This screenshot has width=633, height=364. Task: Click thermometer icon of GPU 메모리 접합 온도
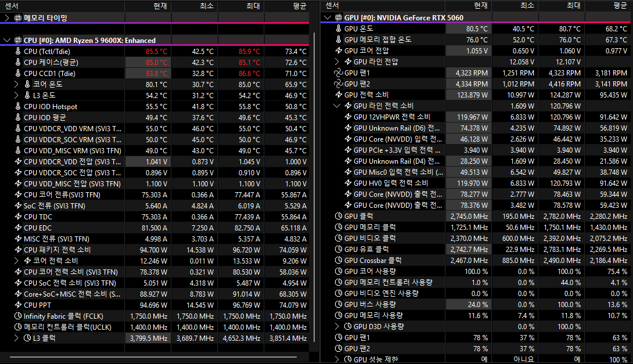point(339,39)
